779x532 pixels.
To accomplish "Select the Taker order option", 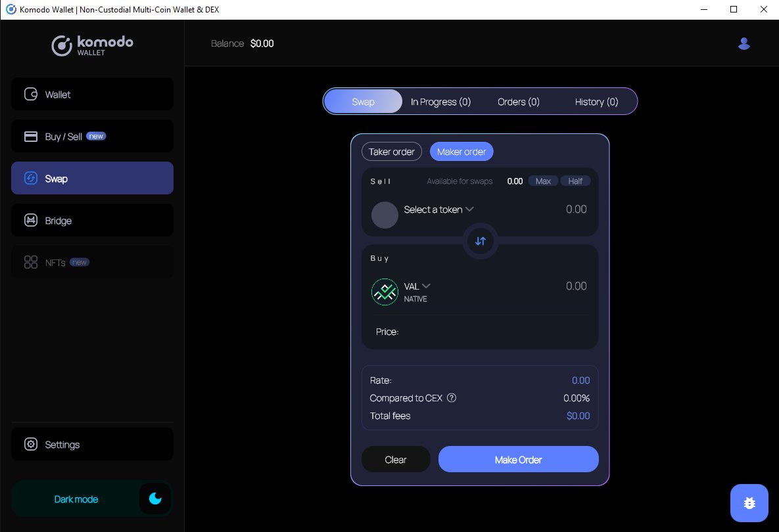I will tap(392, 152).
